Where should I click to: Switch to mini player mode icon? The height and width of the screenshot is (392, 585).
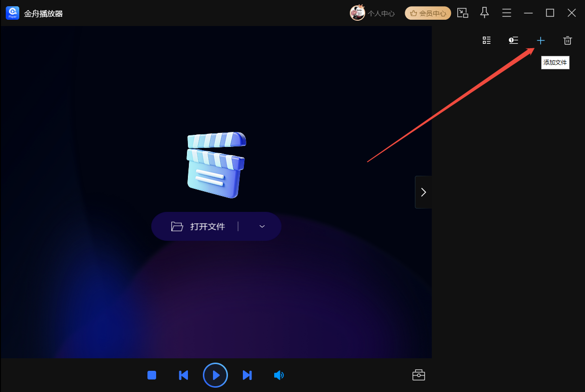(463, 13)
